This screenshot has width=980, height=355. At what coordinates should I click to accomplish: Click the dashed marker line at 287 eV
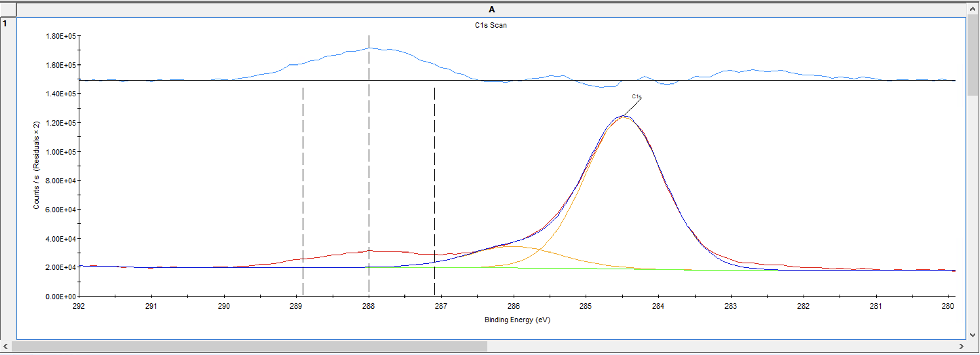tap(434, 190)
